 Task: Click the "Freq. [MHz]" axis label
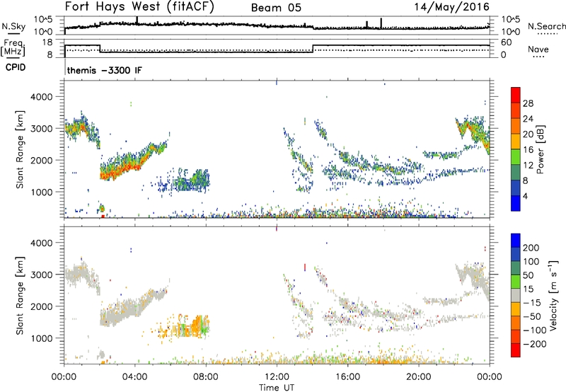(x=13, y=47)
